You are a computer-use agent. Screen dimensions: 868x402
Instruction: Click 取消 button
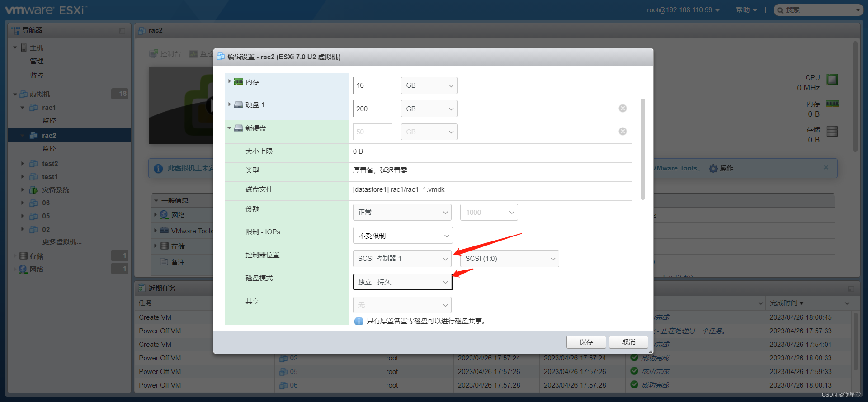click(628, 342)
